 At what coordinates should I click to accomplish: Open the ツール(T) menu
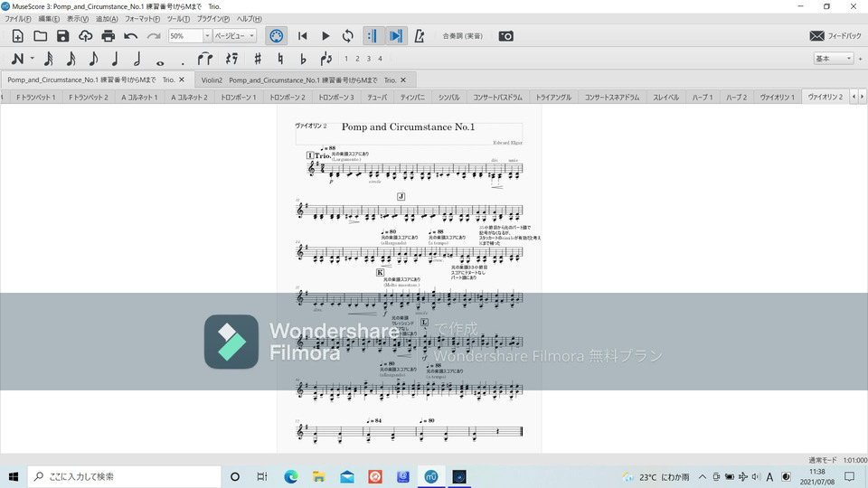178,19
